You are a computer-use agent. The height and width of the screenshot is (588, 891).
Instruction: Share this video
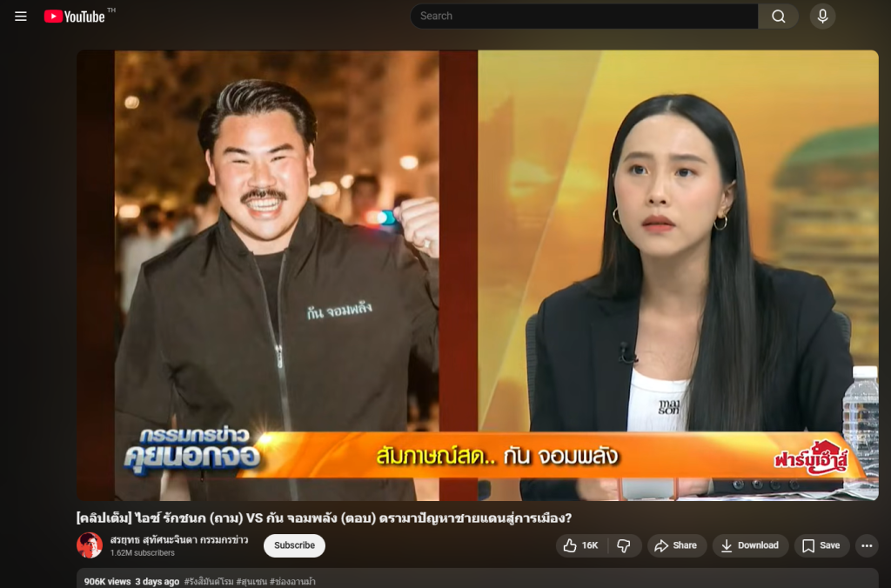click(675, 545)
